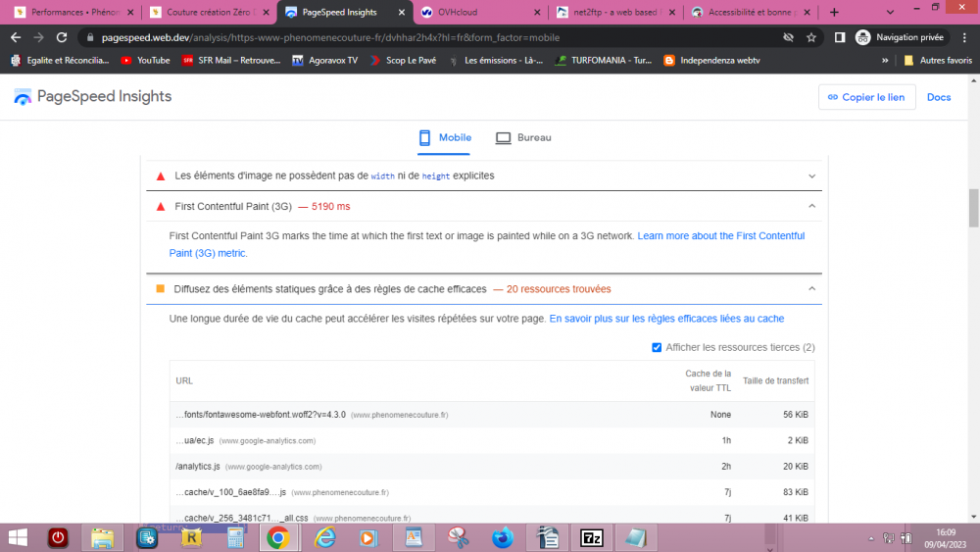Open the Thunderbird taskbar icon
Image resolution: width=980 pixels, height=552 pixels.
(503, 537)
